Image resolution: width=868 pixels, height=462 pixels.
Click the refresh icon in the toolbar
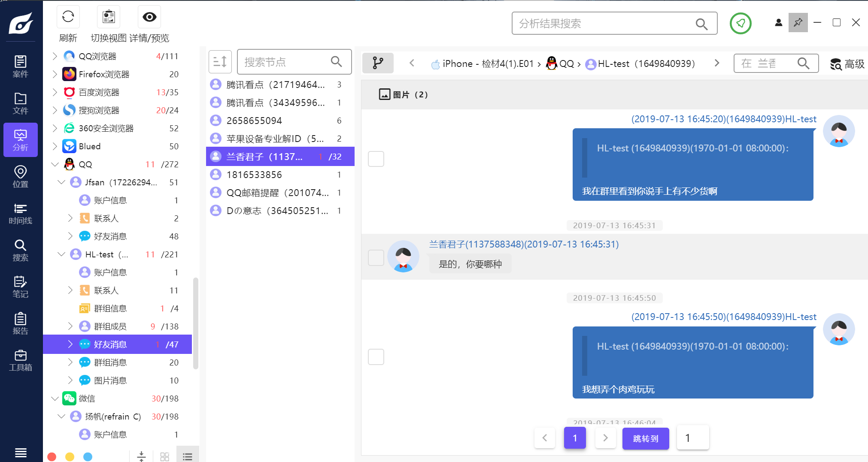pos(68,17)
